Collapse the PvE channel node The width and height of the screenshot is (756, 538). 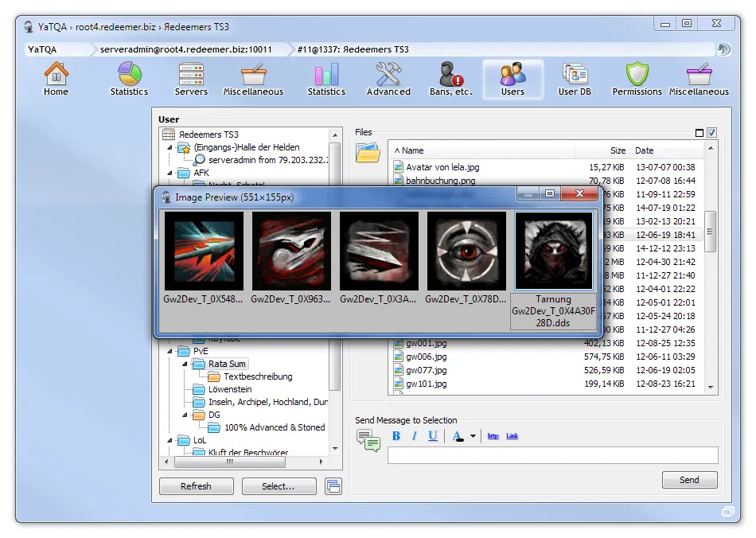tap(170, 351)
